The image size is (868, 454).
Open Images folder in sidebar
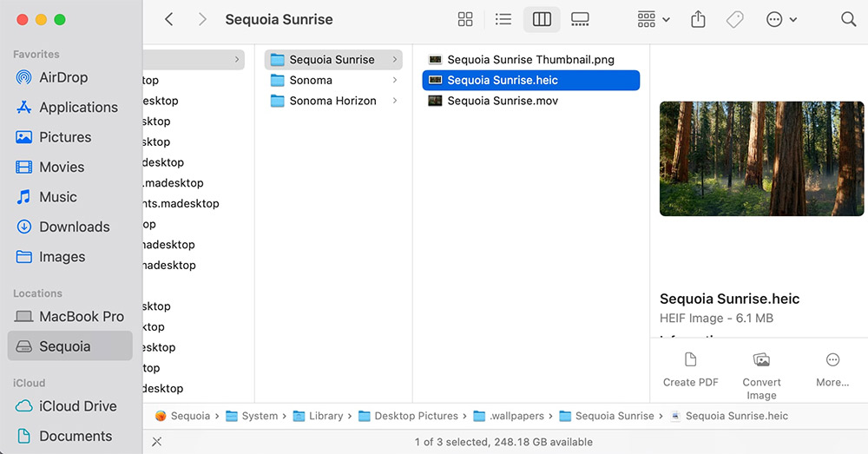(x=70, y=257)
